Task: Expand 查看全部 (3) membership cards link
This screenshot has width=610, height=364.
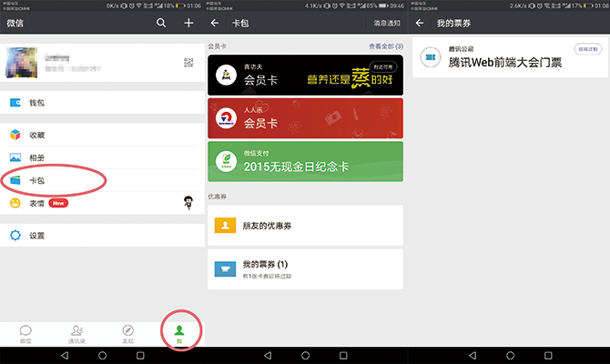Action: [385, 45]
